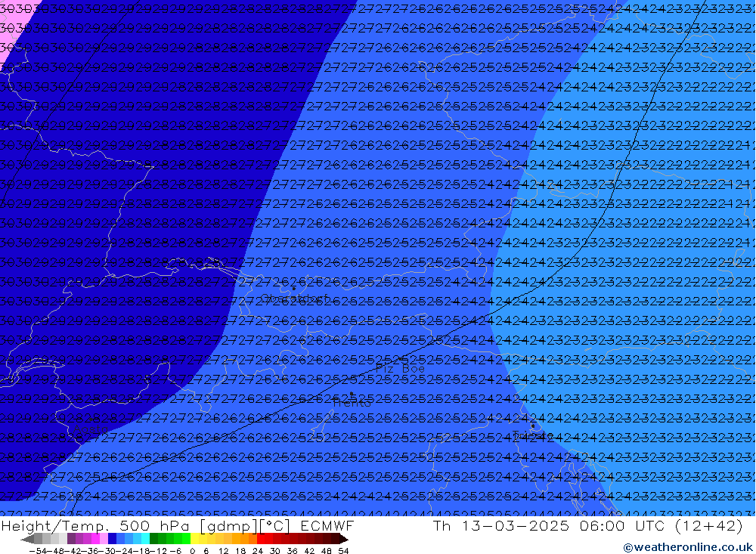Click the '[°C]' unit in the title
756x554 pixels.
(x=274, y=526)
